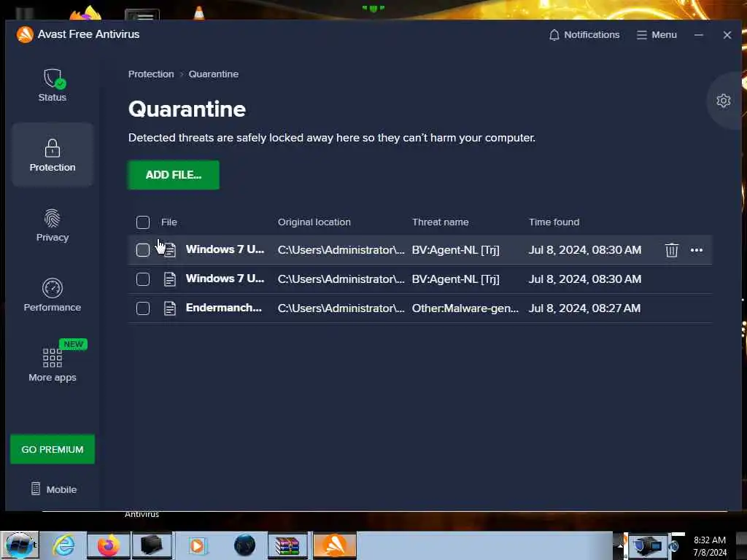The image size is (747, 560).
Task: Sort by the Time found column header
Action: point(554,222)
